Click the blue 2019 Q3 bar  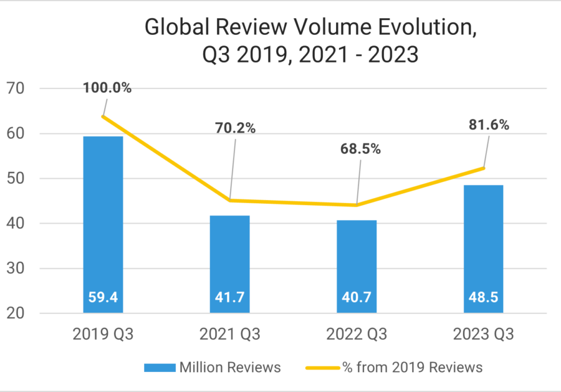tap(103, 224)
